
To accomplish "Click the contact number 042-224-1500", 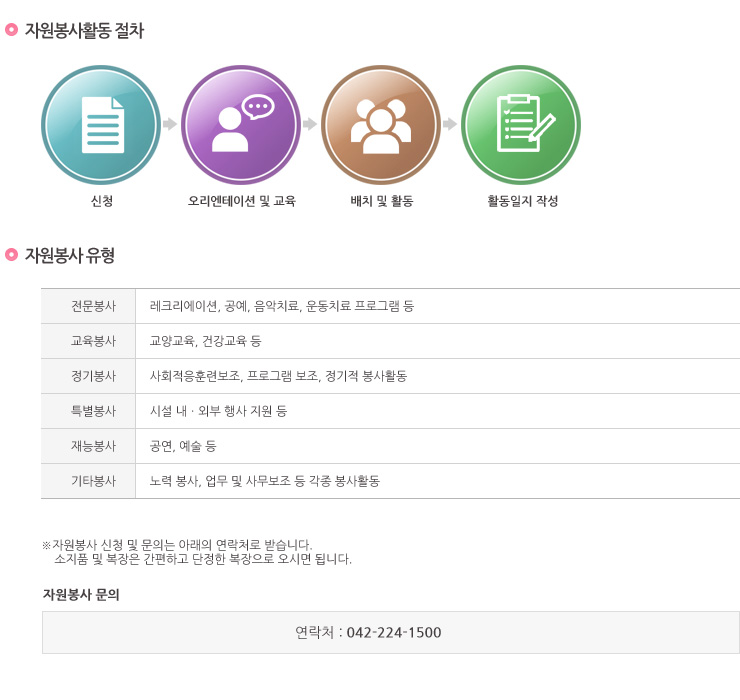I will point(394,633).
